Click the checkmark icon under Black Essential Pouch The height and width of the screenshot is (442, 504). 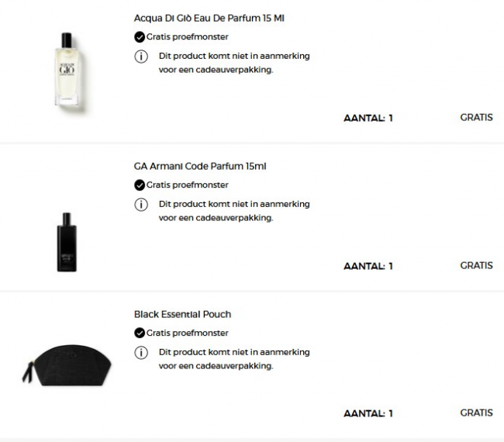[x=140, y=333]
